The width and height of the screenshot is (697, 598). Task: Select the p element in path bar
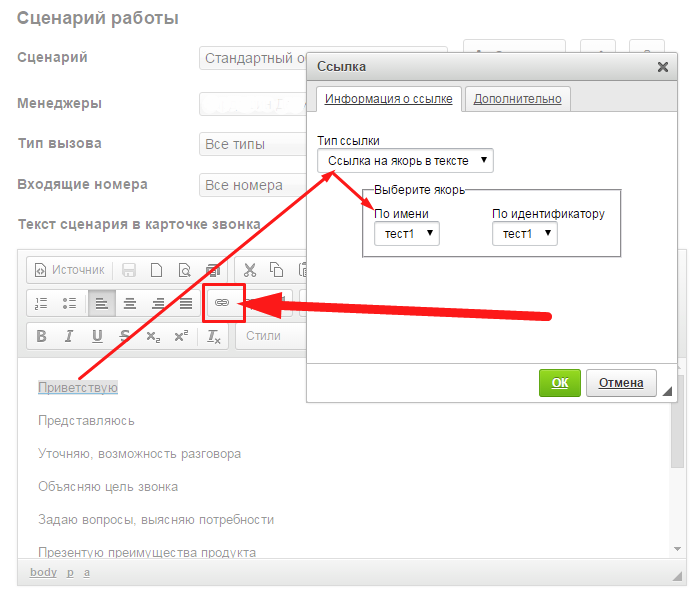(70, 572)
